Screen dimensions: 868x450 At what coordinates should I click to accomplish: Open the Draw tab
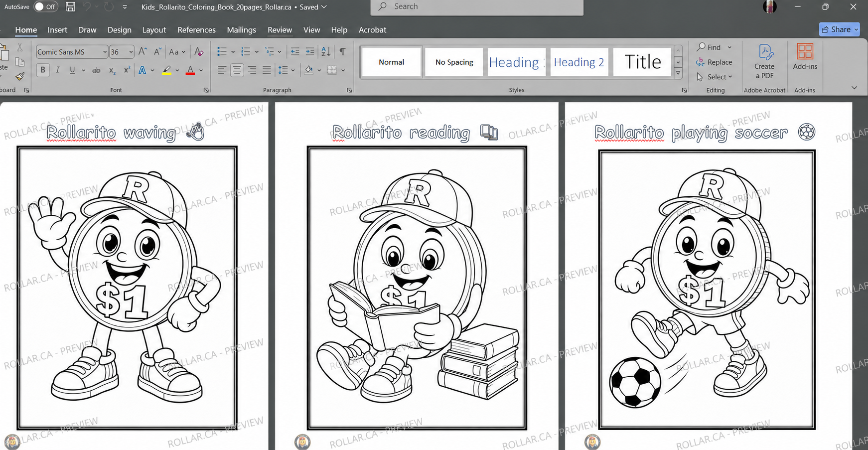click(87, 30)
